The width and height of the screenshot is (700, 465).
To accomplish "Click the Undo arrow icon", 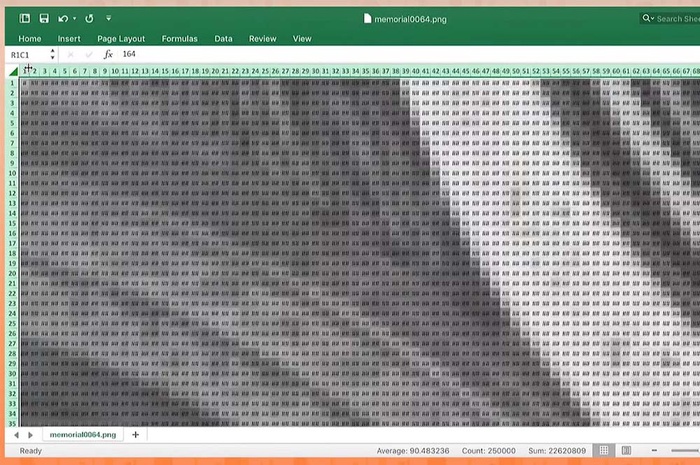I will pyautogui.click(x=63, y=19).
